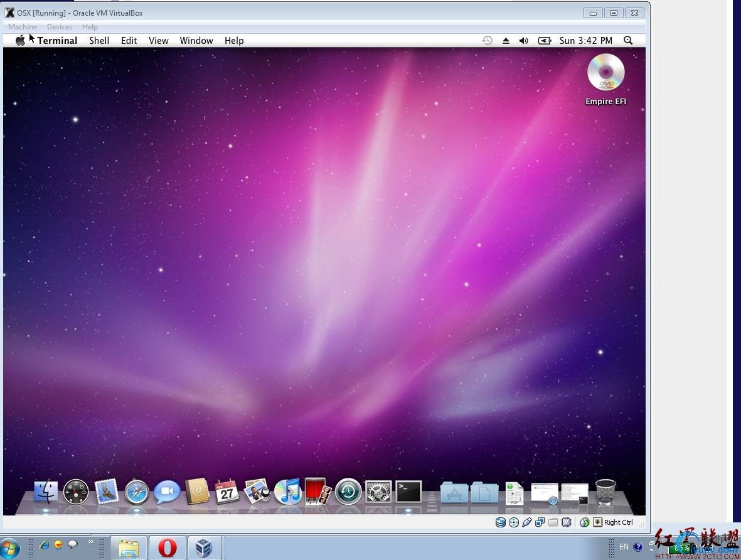Open the Mail app stamp icon
Image resolution: width=741 pixels, height=560 pixels.
point(106,492)
